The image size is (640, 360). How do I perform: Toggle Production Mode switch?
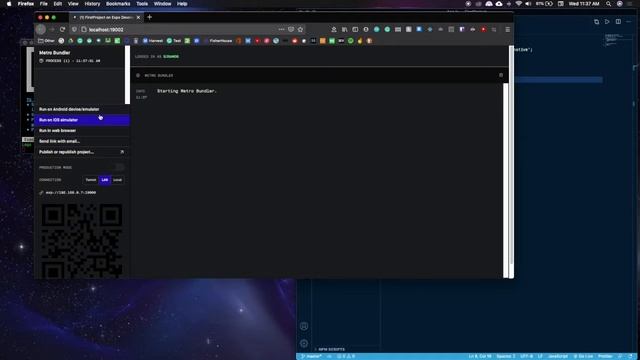coord(120,167)
